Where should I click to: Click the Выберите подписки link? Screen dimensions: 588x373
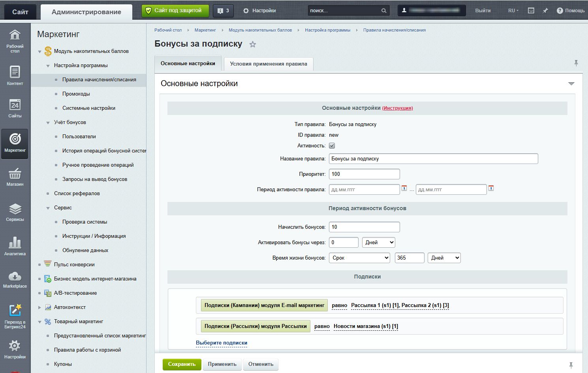click(222, 343)
